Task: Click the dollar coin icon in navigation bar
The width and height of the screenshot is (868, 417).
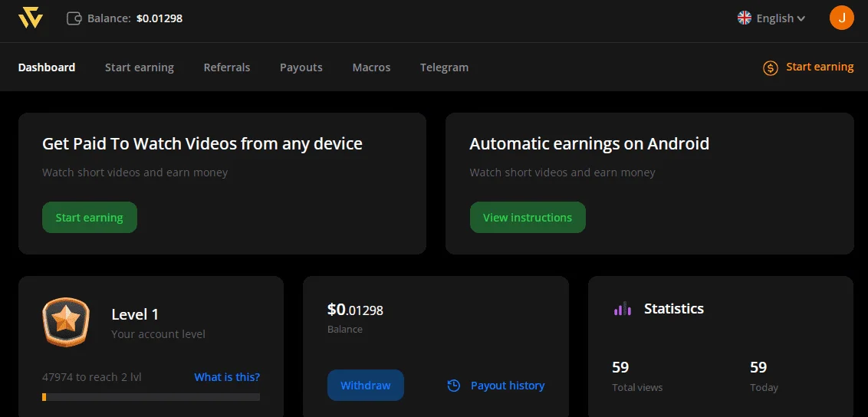Action: [771, 68]
